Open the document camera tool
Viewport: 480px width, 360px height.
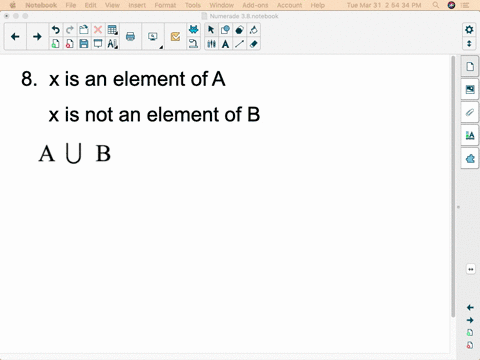[193, 44]
